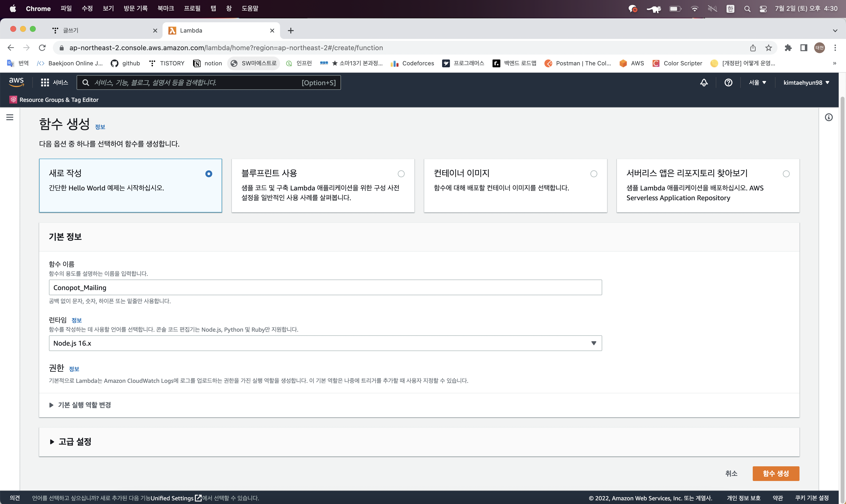846x504 pixels.
Task: Select the 컨테이너 이미지 radio option
Action: pos(594,174)
